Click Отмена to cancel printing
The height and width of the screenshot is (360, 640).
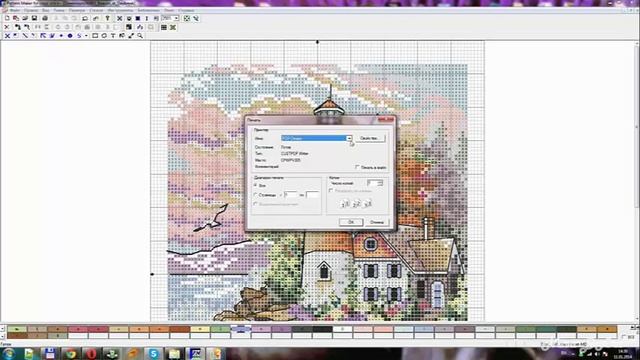click(x=377, y=222)
